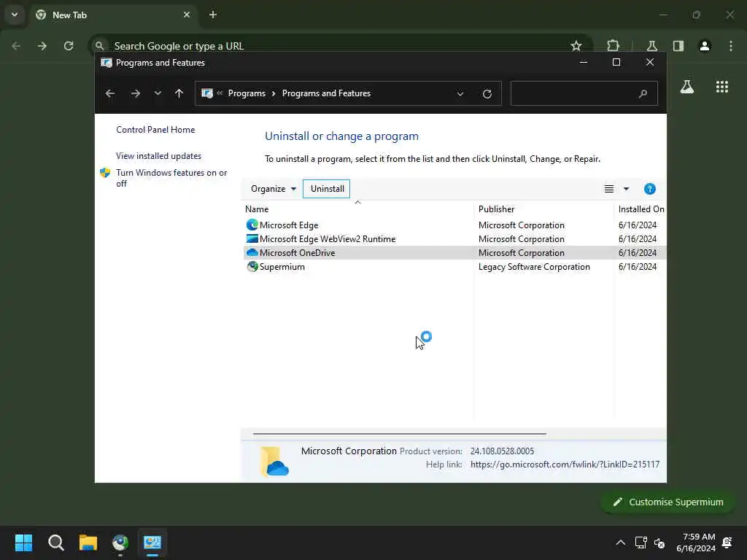Click the muted volume tray icon
747x560 pixels.
[659, 542]
